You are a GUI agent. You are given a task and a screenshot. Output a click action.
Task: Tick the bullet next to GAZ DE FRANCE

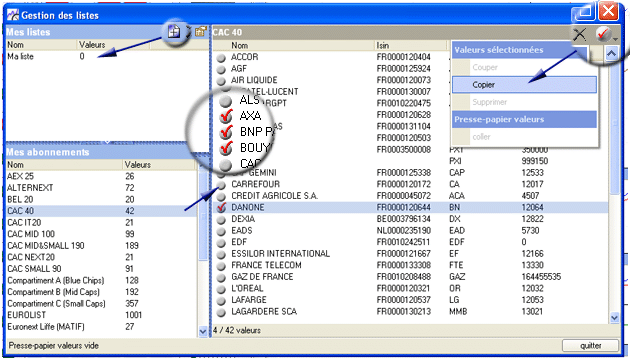click(x=221, y=278)
